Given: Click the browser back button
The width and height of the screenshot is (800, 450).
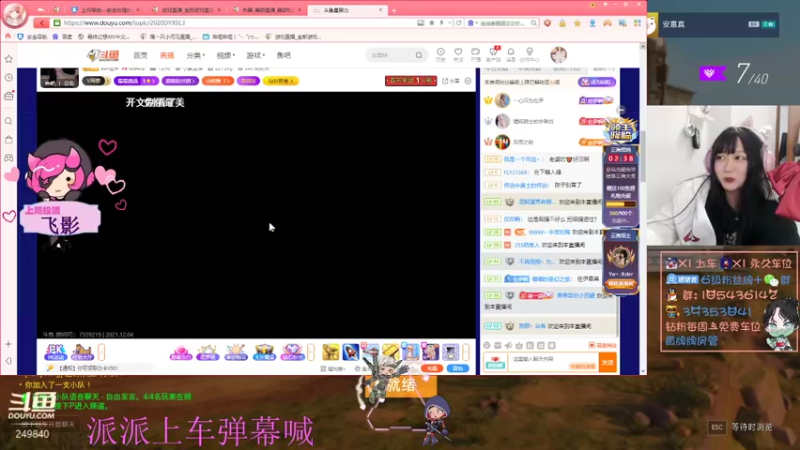Looking at the screenshot, I should [41, 23].
